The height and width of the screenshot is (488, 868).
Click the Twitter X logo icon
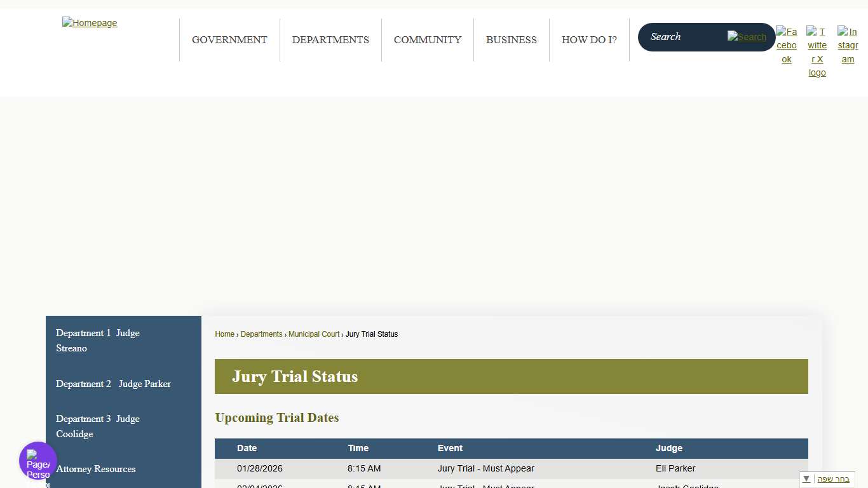tap(817, 52)
